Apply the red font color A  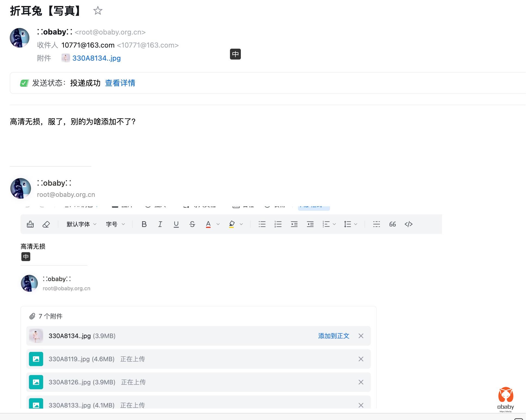(208, 224)
